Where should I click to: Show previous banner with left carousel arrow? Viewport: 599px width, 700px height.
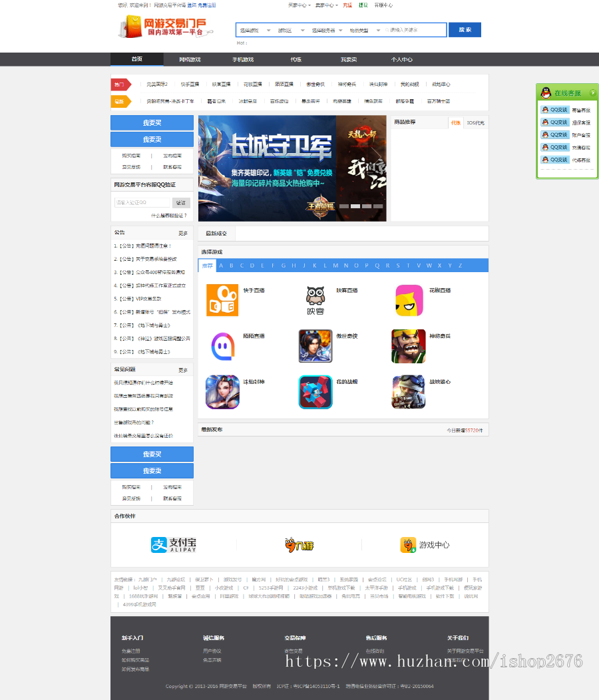click(x=207, y=155)
